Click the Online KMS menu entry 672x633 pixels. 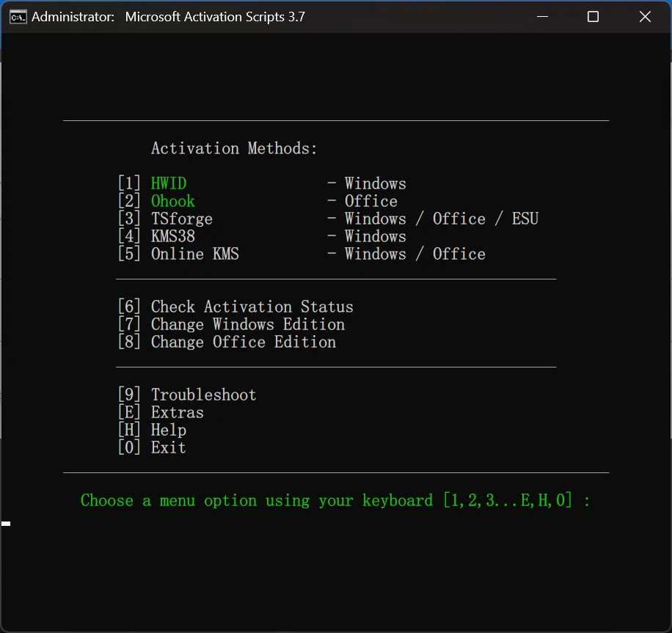tap(194, 254)
